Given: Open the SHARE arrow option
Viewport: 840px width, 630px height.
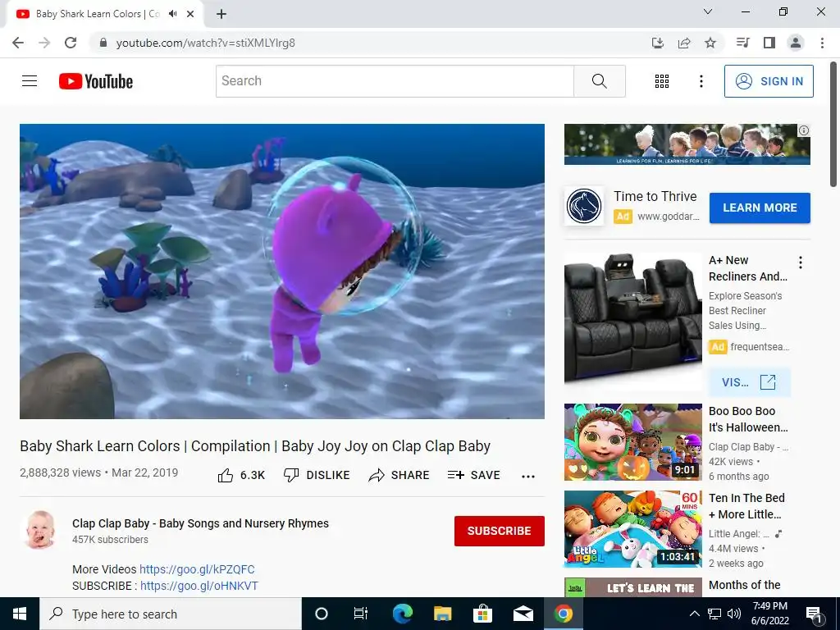Looking at the screenshot, I should pyautogui.click(x=399, y=475).
